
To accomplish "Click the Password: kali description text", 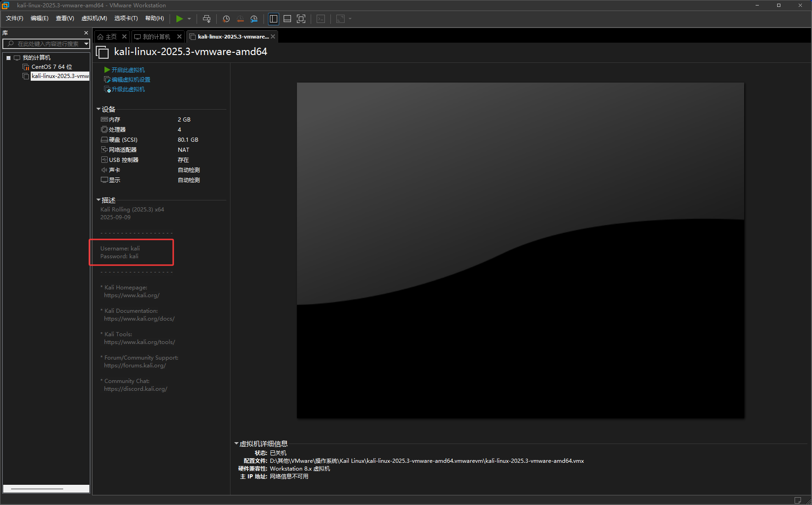I will coord(119,256).
